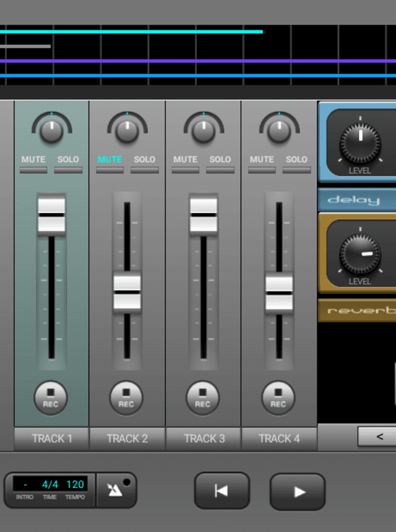Select the reverb effect label
The image size is (396, 532).
click(357, 311)
